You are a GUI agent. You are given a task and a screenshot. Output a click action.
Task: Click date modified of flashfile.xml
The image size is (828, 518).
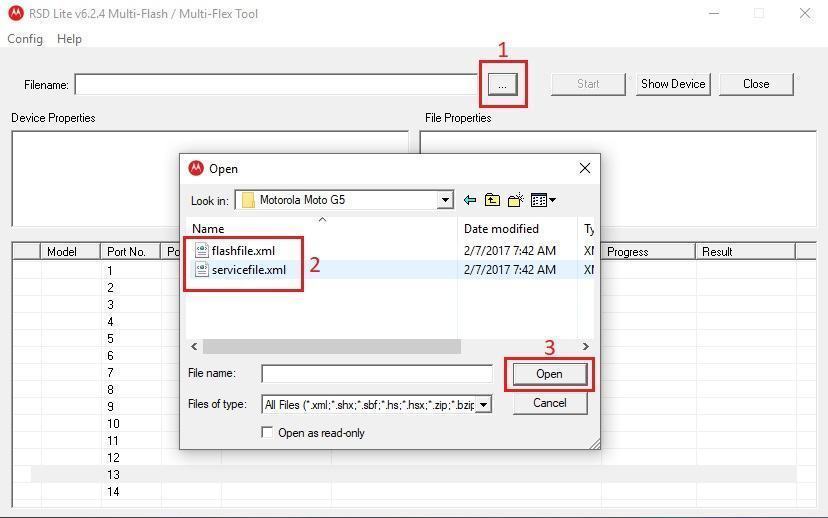(510, 250)
